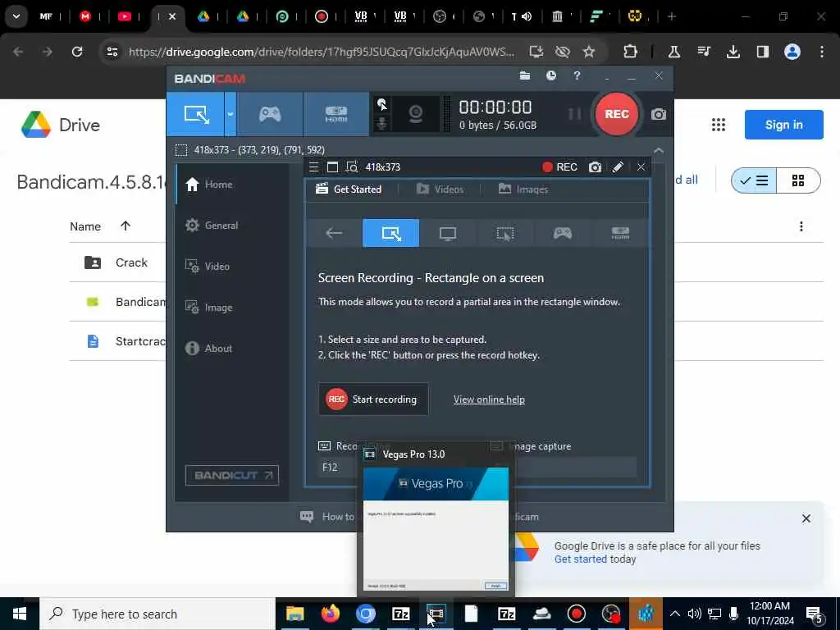Open drawing pencil tool in rectangle bar
Screen dimensions: 840x630
click(618, 167)
